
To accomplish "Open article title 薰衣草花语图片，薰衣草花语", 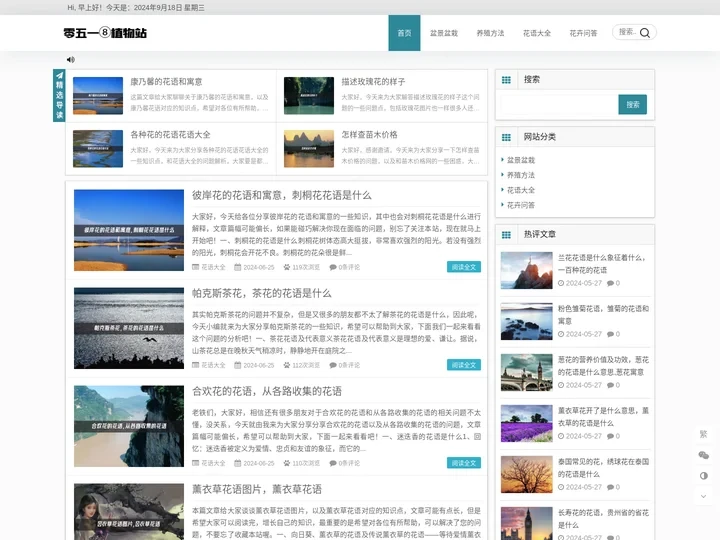I will (257, 489).
